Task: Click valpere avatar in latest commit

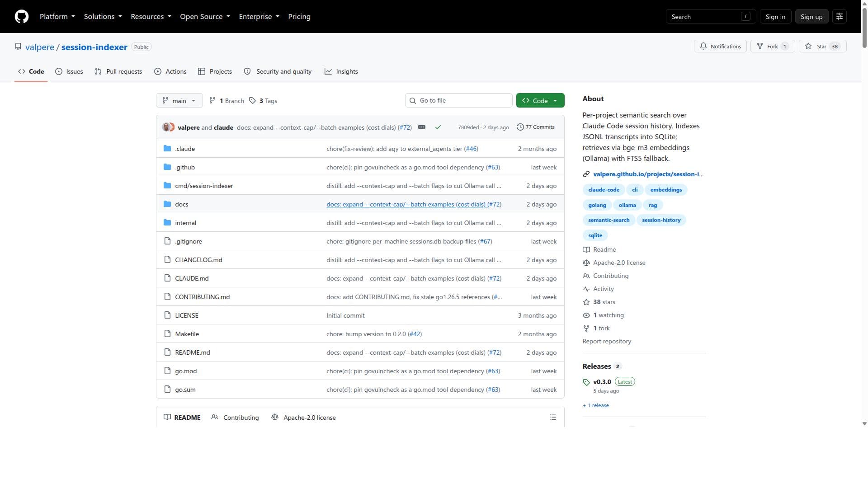Action: point(166,127)
